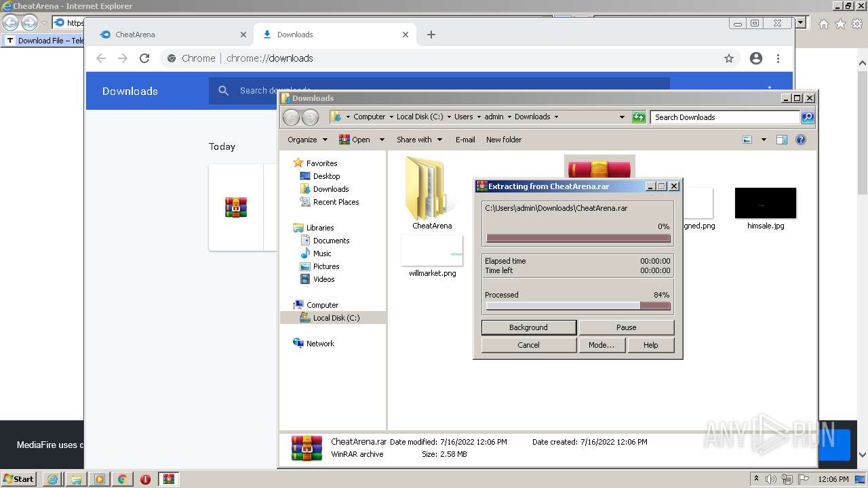The width and height of the screenshot is (868, 488).
Task: Expand the view options dropdown arrow
Action: tap(764, 140)
